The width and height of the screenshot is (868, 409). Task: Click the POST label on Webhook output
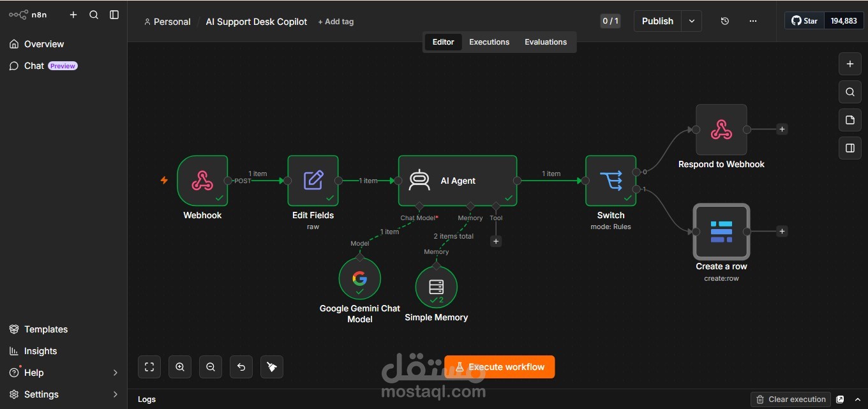point(243,181)
